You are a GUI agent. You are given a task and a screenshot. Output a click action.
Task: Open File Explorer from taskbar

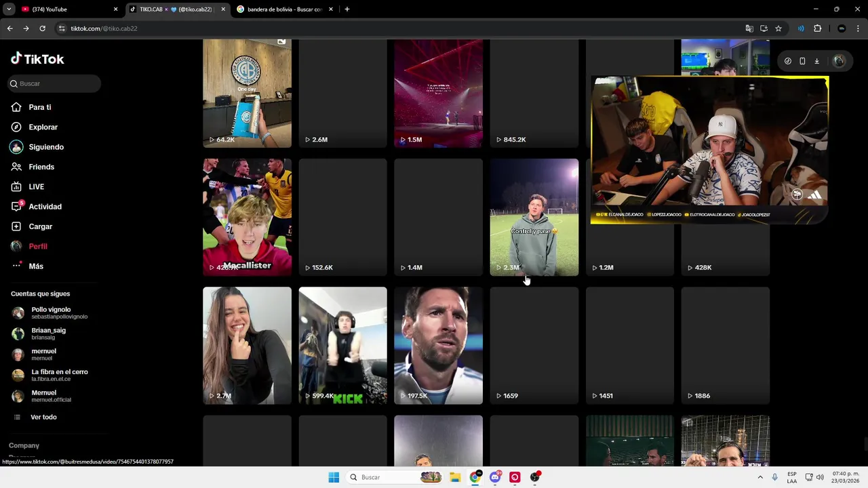pyautogui.click(x=455, y=477)
